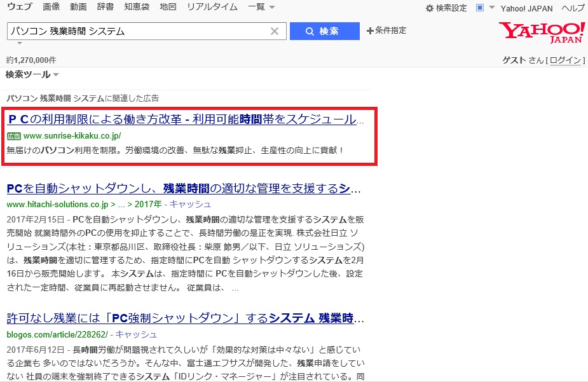The height and width of the screenshot is (382, 588).
Task: Open the ヘルプ help link
Action: point(573,8)
